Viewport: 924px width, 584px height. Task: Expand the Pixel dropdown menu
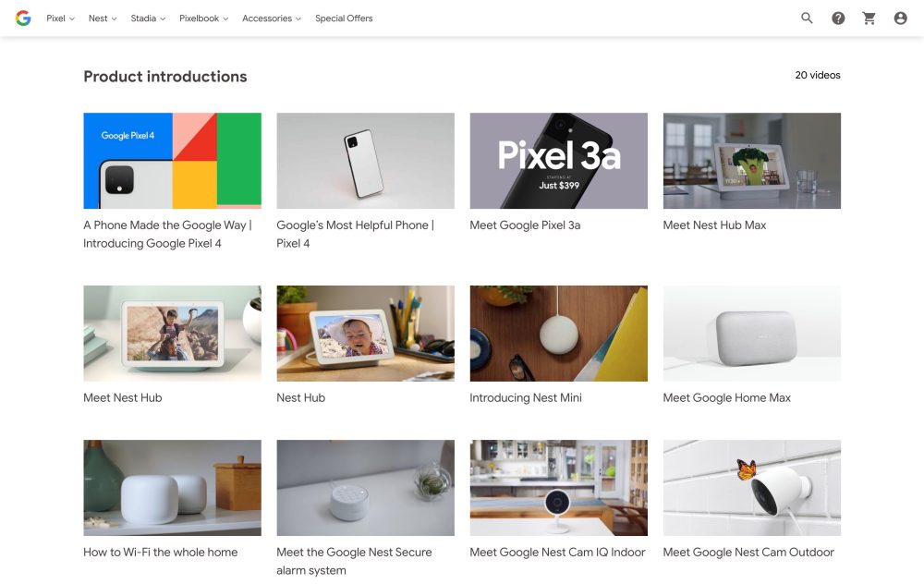coord(61,18)
